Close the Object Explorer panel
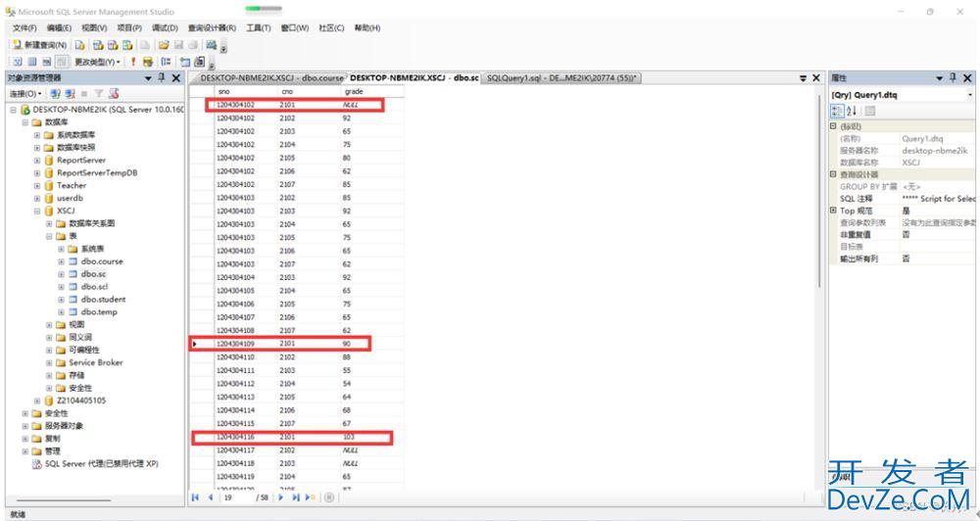Image resolution: width=980 pixels, height=521 pixels. pyautogui.click(x=175, y=77)
